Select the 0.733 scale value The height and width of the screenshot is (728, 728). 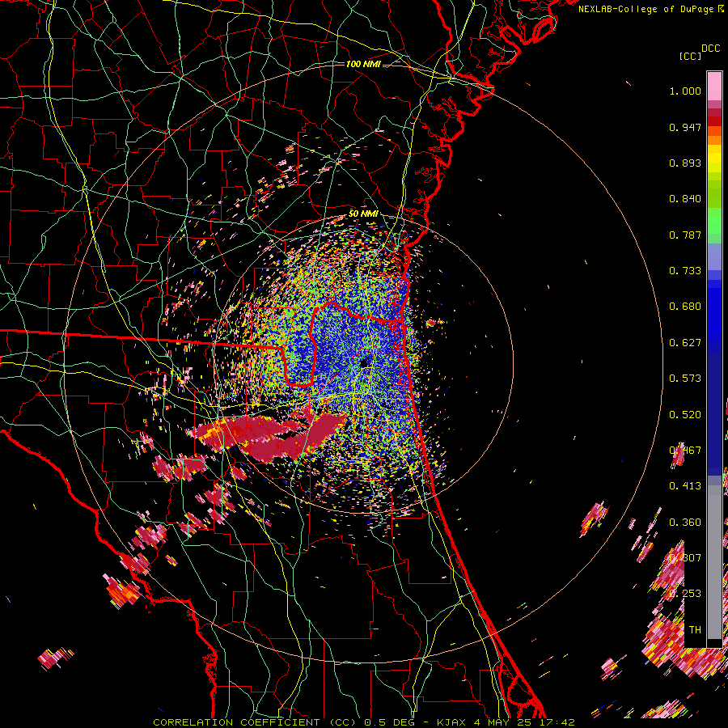point(685,271)
